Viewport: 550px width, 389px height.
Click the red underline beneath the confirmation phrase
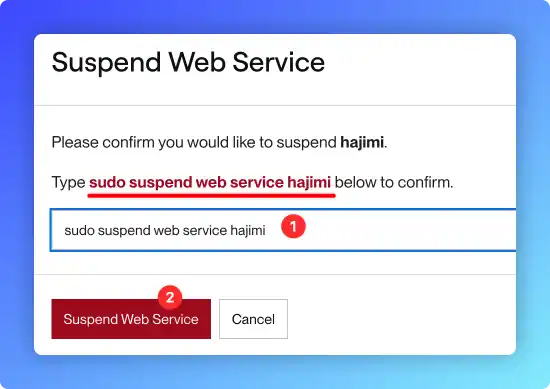212,195
